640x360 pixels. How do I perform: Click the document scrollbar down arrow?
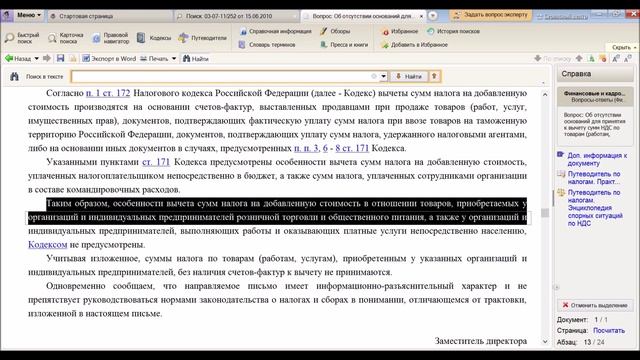click(545, 341)
